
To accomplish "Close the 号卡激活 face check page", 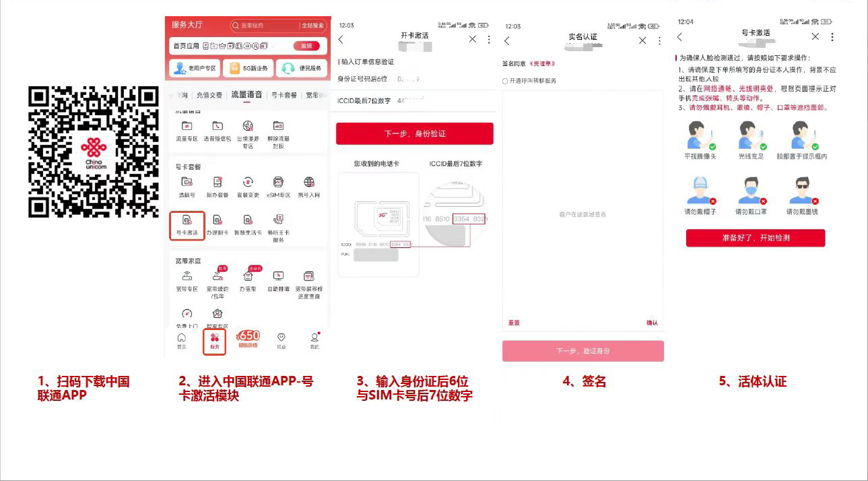I will coord(815,36).
